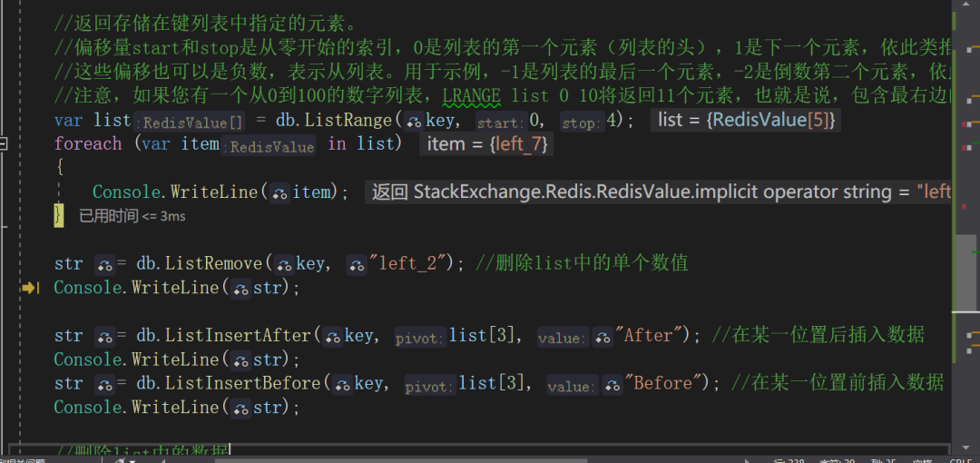Click list[3] in the ListInsertBefore call
Viewport: 980px width, 463px height.
point(492,383)
